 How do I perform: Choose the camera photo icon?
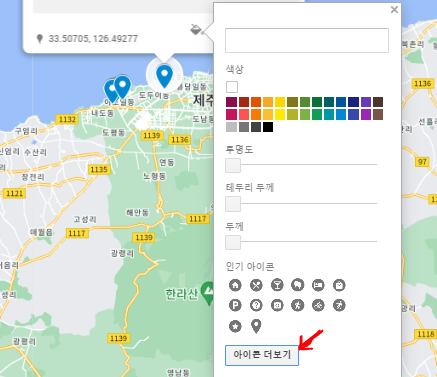[x=277, y=305]
